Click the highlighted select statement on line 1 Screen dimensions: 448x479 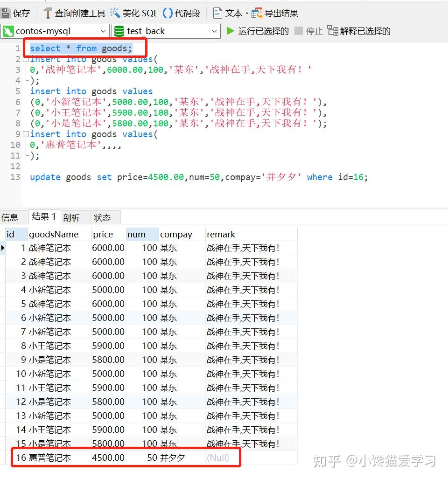80,48
